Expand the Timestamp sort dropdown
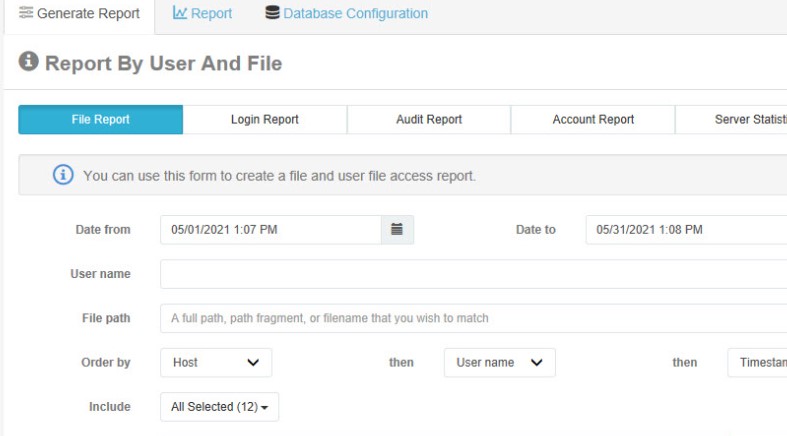 tap(757, 363)
